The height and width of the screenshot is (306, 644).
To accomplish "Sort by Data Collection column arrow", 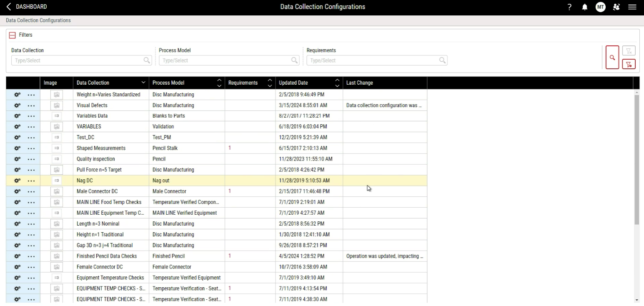I will point(143,83).
